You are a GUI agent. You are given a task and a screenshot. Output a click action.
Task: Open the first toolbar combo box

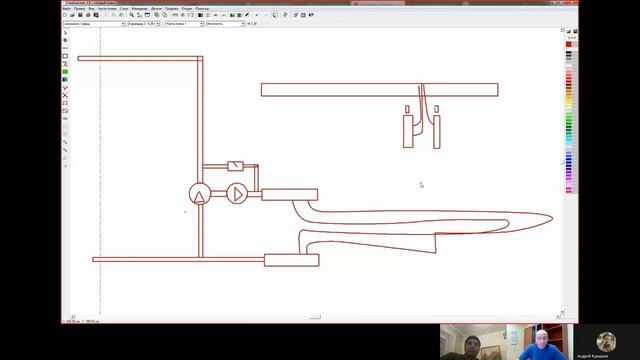[94, 24]
